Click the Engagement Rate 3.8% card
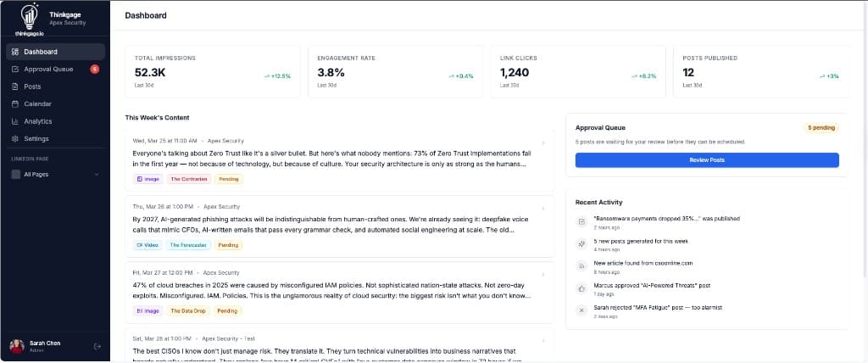Screen dimensions: 868x363 point(395,72)
